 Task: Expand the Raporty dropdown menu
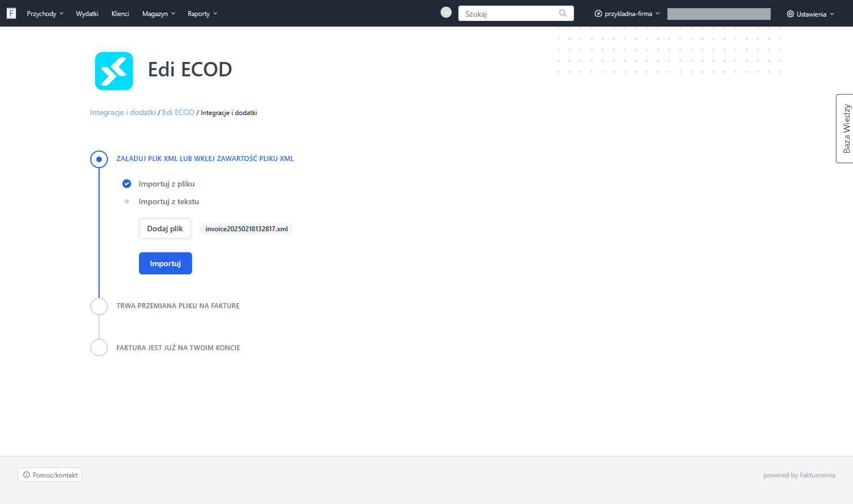[203, 14]
